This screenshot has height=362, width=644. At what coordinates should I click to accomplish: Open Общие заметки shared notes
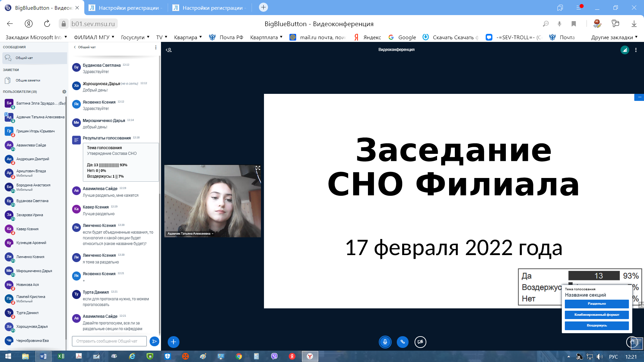[x=35, y=80]
